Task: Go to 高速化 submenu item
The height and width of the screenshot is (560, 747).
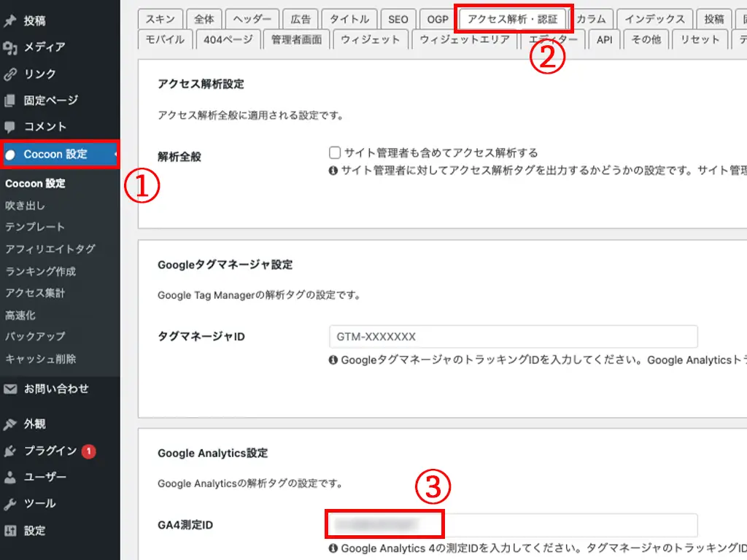Action: click(x=20, y=315)
